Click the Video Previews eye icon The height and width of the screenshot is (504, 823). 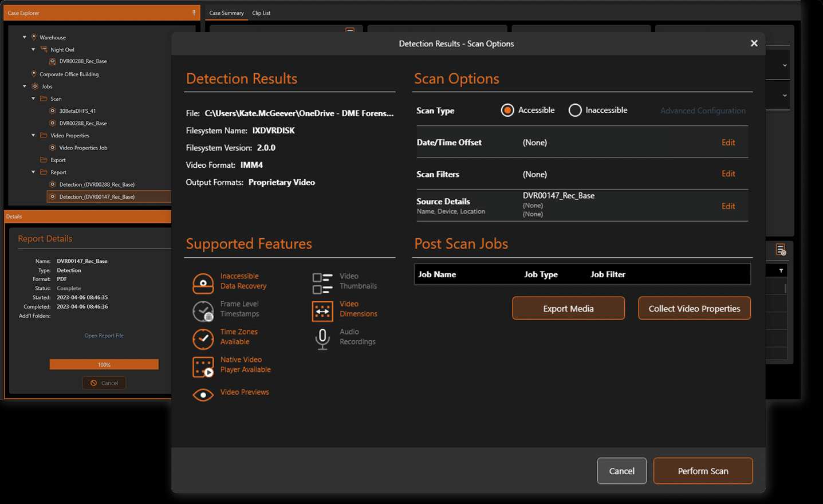click(x=203, y=395)
